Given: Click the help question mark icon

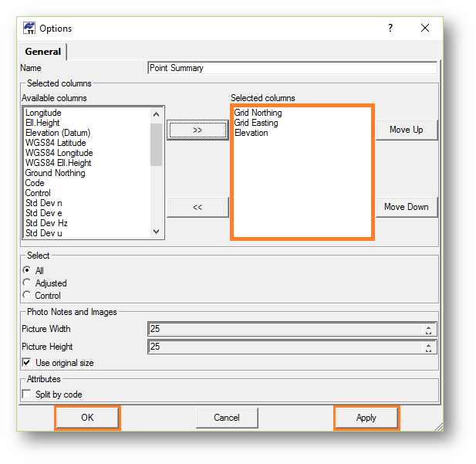Looking at the screenshot, I should click(390, 28).
